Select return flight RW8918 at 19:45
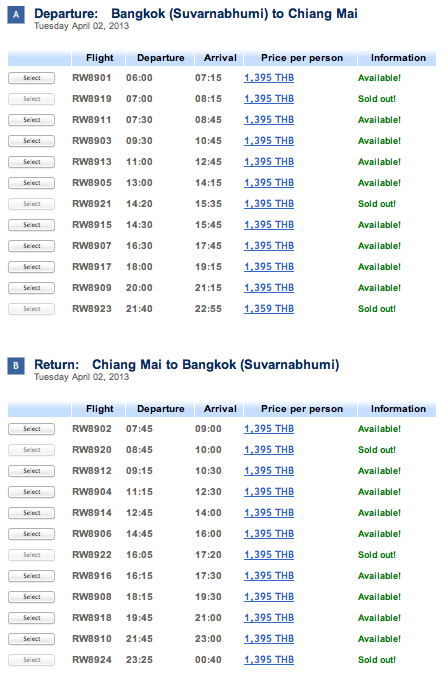Screen dimensions: 446x677 [x=32, y=618]
